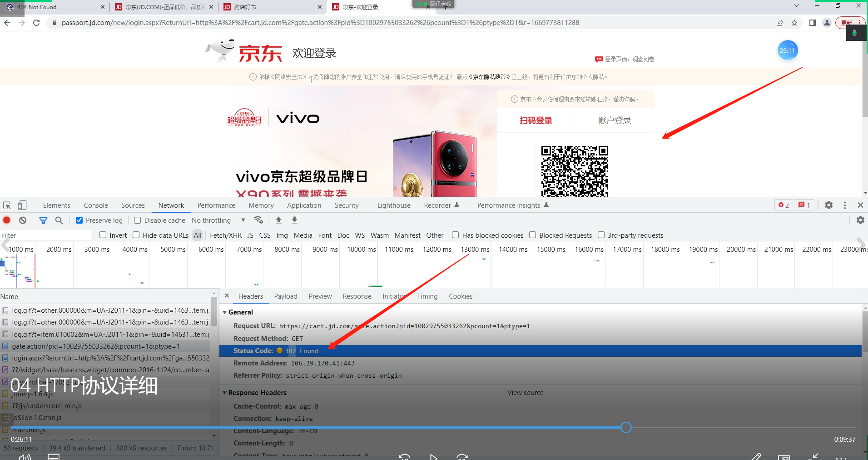
Task: Share this page via the share icon
Action: pyautogui.click(x=780, y=23)
